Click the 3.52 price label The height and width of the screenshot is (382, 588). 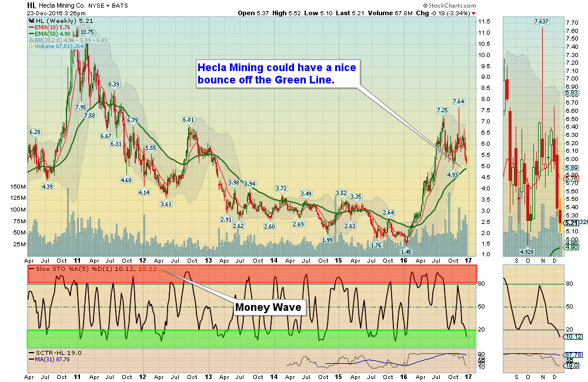click(x=341, y=193)
